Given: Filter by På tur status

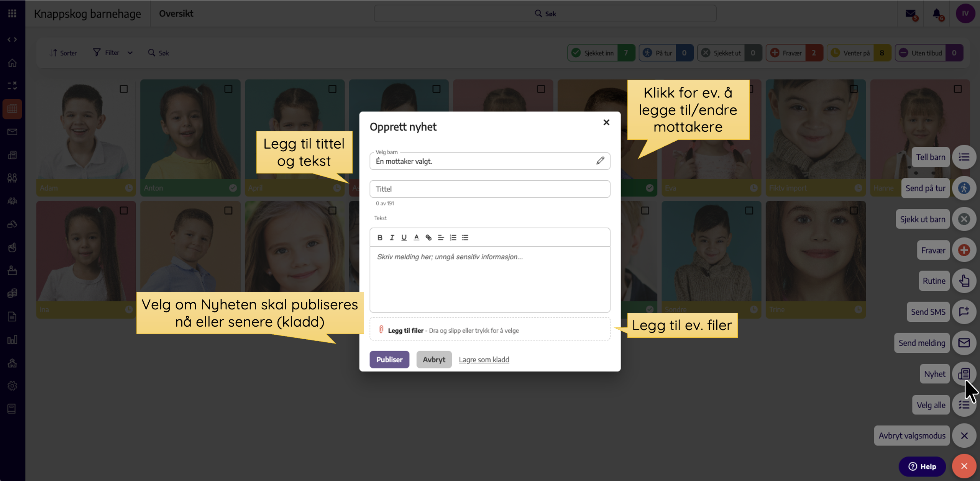Looking at the screenshot, I should (x=666, y=53).
